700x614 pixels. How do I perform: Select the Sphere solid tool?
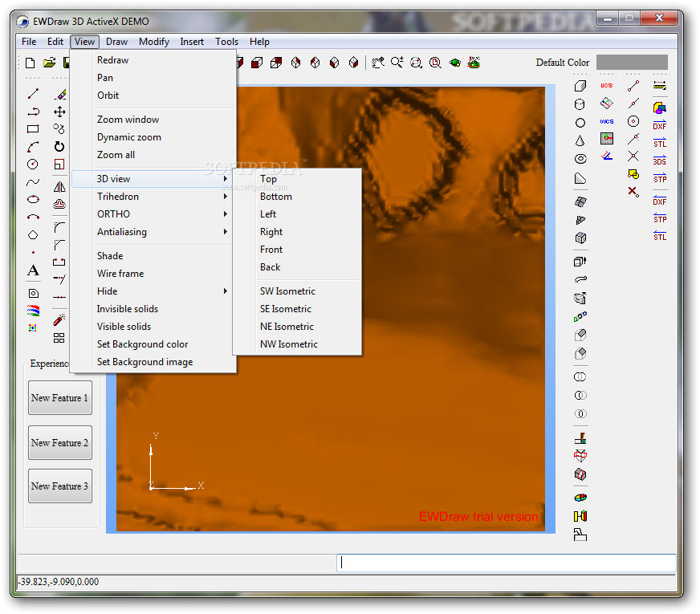pos(580,123)
